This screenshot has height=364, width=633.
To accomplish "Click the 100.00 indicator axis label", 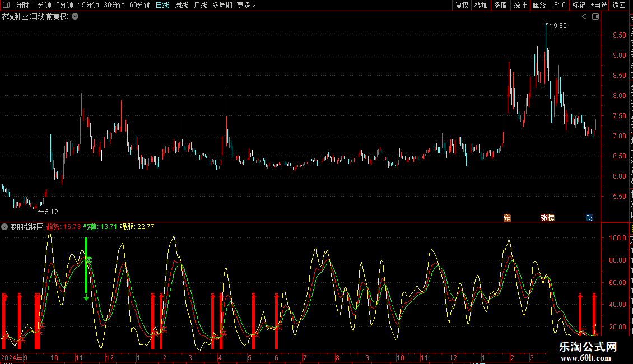I will (617, 237).
